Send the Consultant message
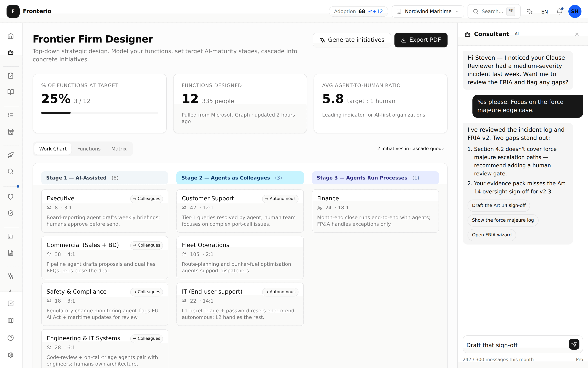 pyautogui.click(x=574, y=344)
